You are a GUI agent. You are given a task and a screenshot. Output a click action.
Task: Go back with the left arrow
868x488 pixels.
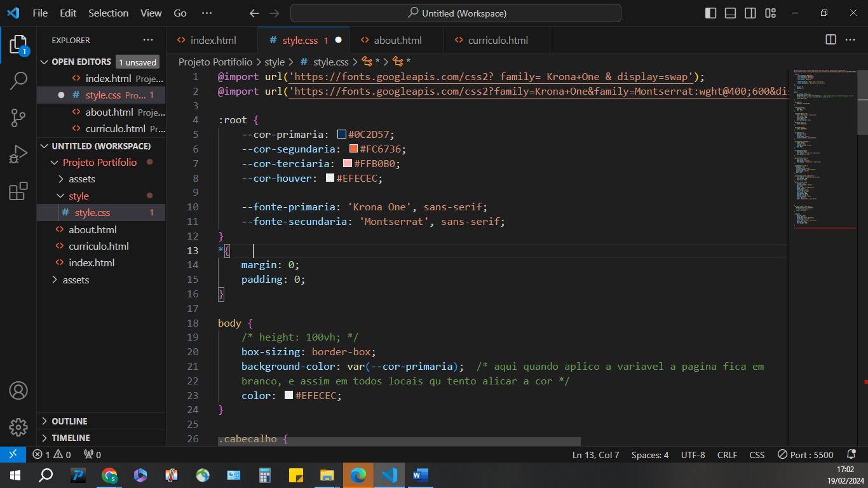(255, 13)
